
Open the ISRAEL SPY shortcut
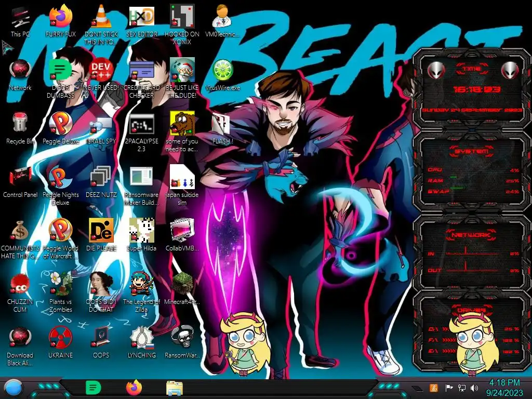101,125
